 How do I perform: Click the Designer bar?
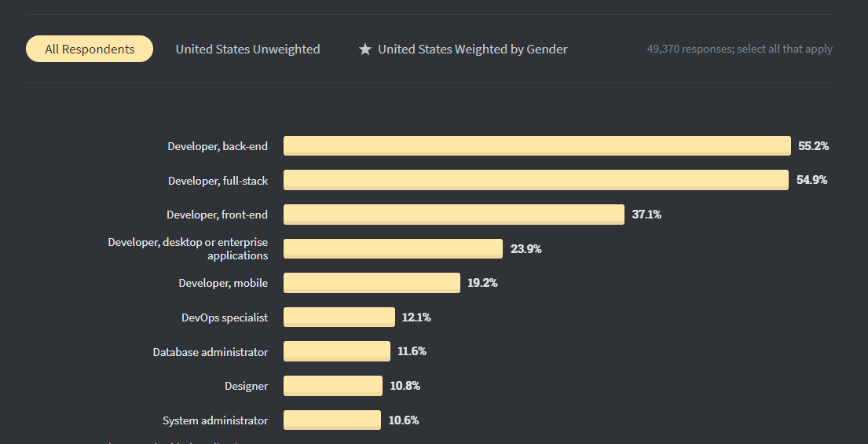[x=333, y=386]
